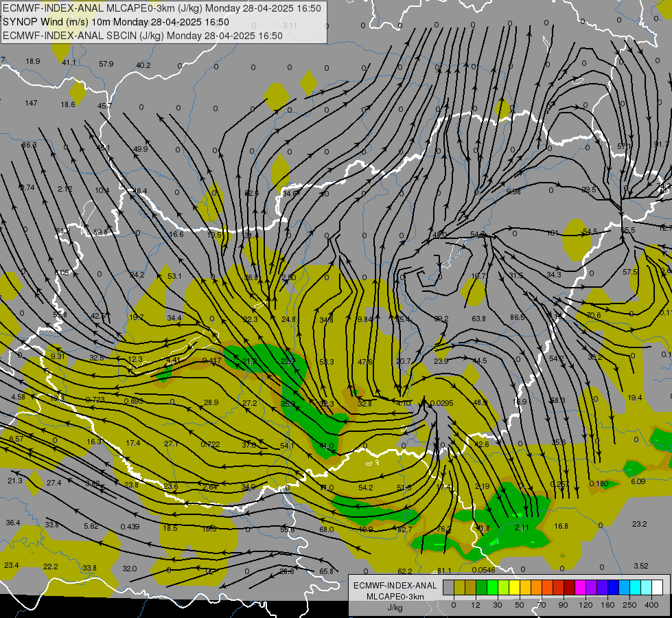
Task: Click the map value 0.693
Action: 133,401
